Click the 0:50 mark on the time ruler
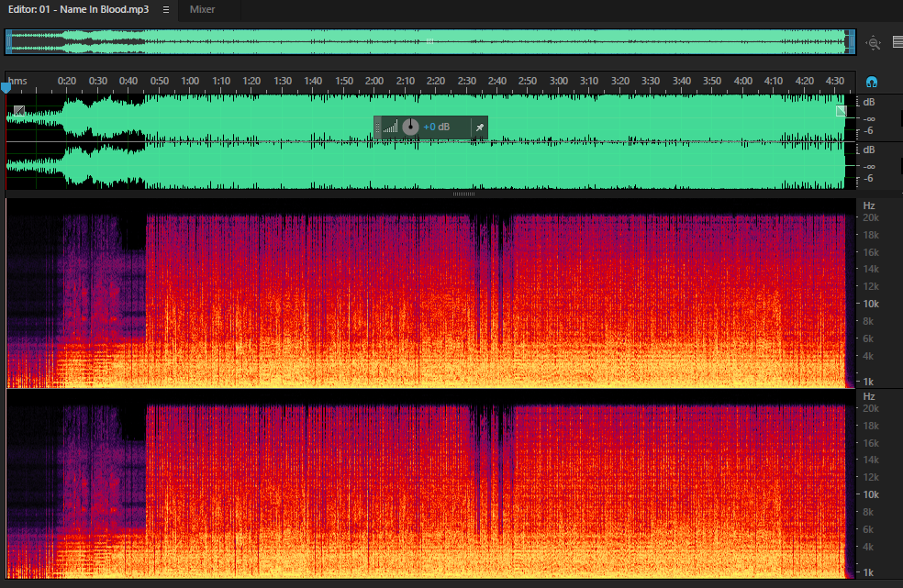The image size is (903, 588). (x=160, y=82)
